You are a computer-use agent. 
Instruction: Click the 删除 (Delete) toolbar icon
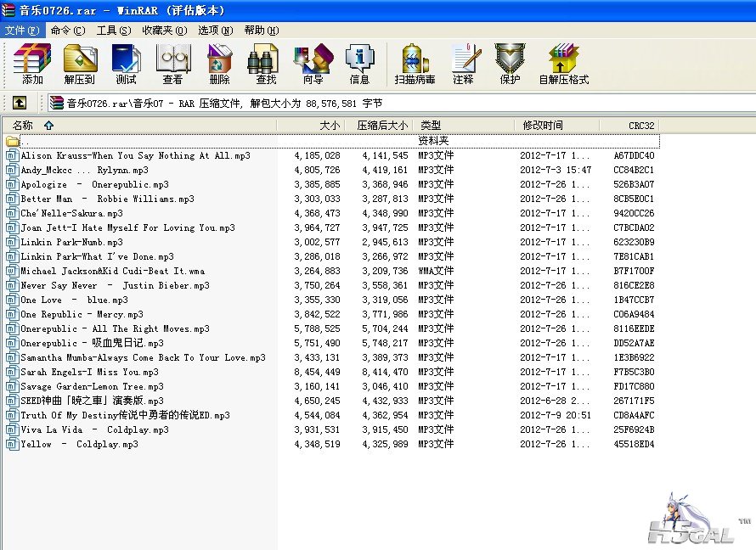[x=219, y=64]
